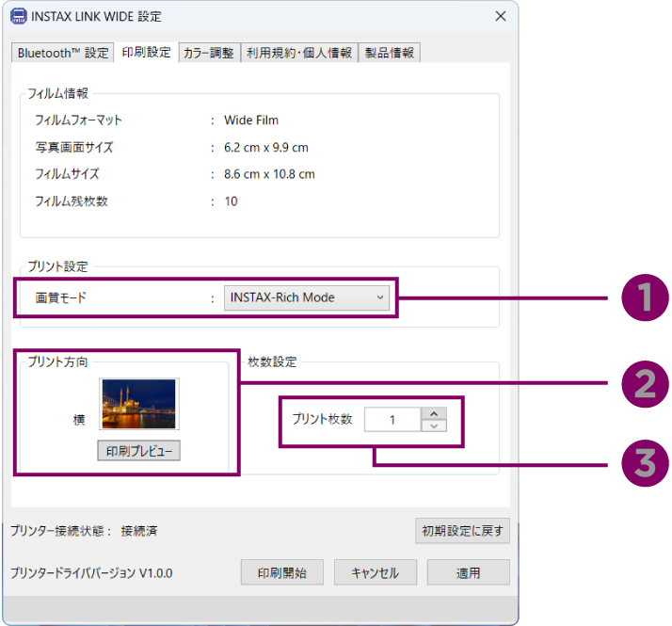
Task: Click the 横 orientation label
Action: [79, 419]
